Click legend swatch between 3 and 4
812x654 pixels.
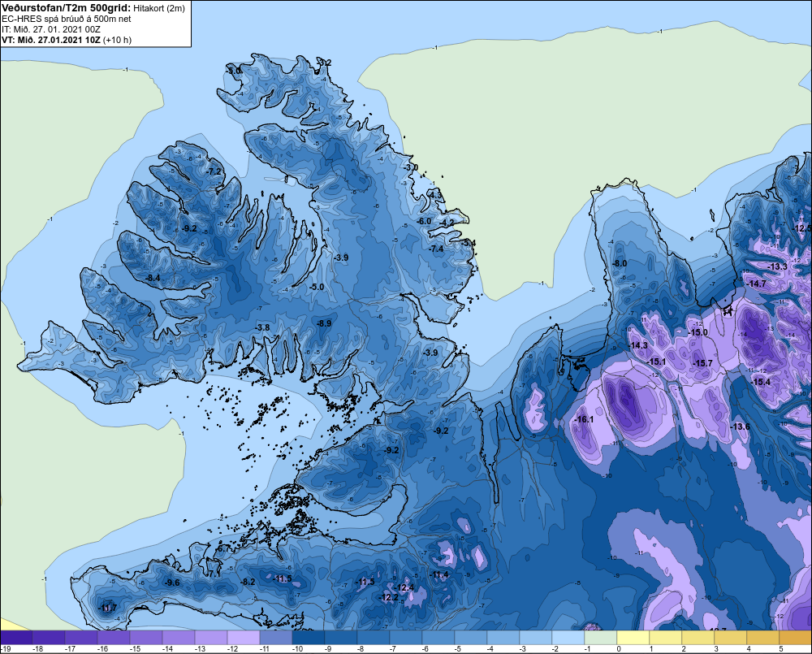click(731, 637)
